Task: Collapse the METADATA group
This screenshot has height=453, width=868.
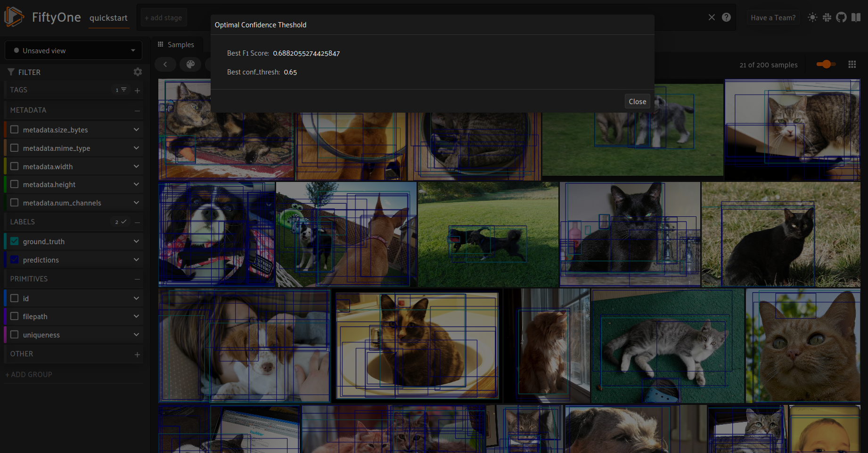Action: click(137, 110)
